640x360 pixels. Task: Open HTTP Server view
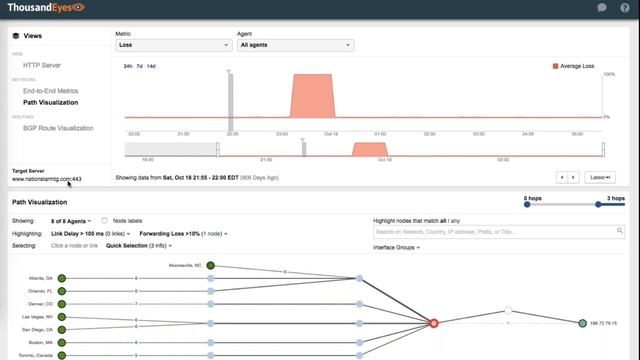tap(42, 65)
